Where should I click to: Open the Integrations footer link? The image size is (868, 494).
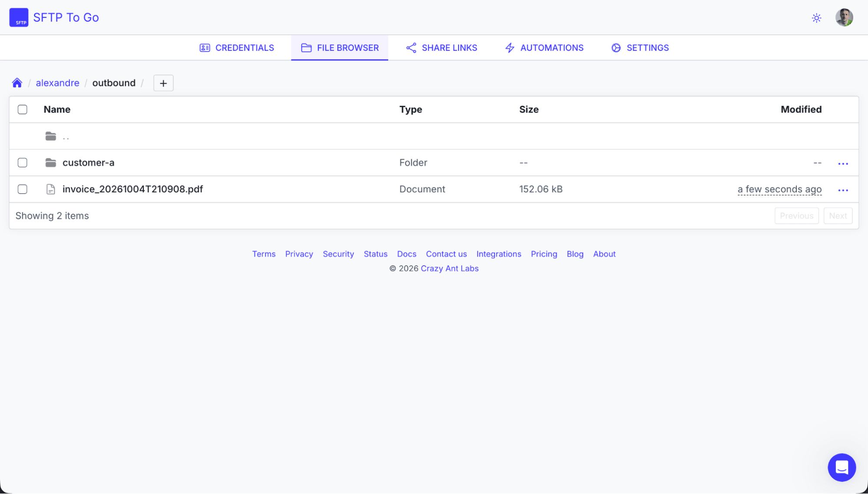coord(498,254)
